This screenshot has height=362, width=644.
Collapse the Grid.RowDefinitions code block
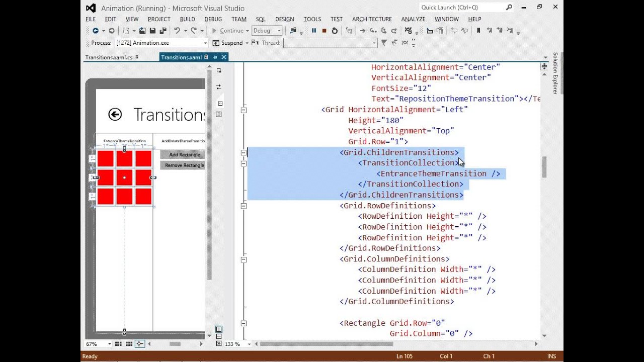pos(244,206)
